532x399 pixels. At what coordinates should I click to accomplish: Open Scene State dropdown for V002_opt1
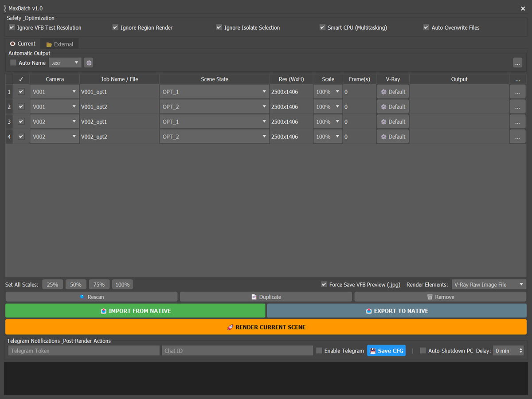tap(215, 122)
